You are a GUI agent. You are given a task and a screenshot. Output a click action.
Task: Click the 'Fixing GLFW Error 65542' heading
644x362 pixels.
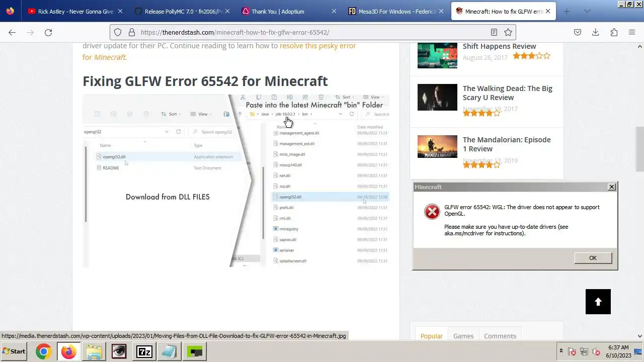pyautogui.click(x=205, y=81)
